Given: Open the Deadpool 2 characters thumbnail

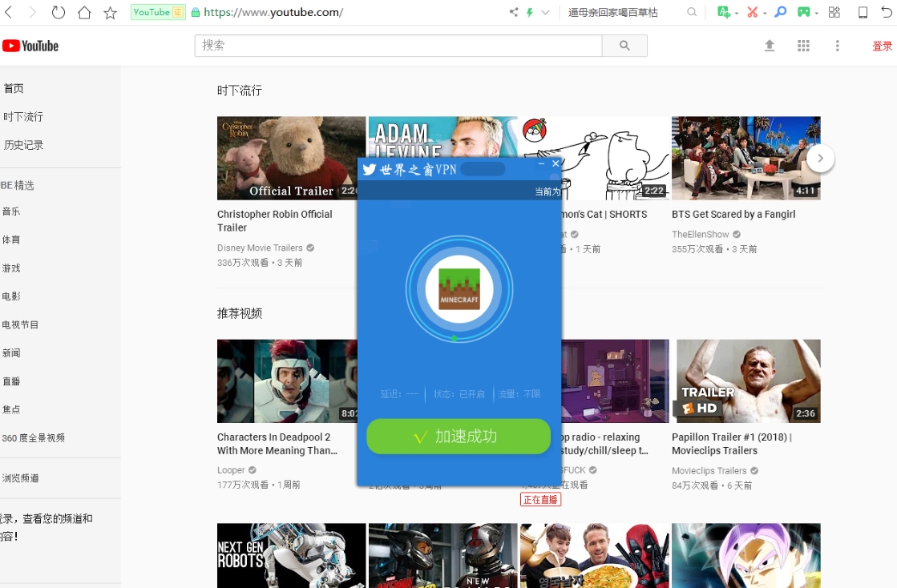Looking at the screenshot, I should click(288, 381).
